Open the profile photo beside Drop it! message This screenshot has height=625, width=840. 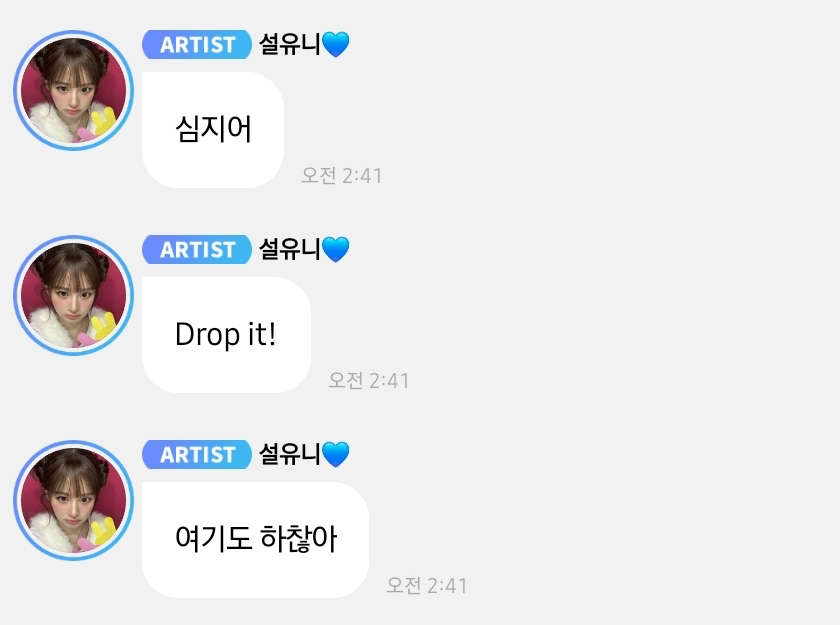(x=73, y=296)
